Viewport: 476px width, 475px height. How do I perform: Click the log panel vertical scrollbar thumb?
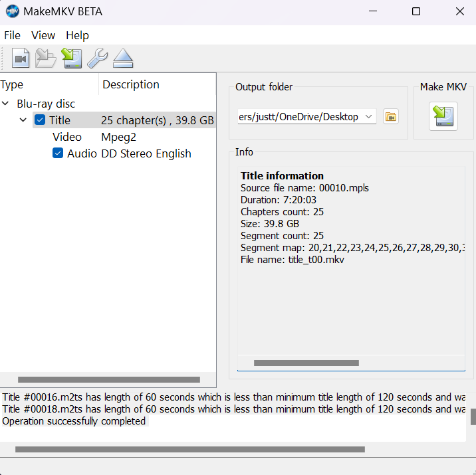pos(473,417)
